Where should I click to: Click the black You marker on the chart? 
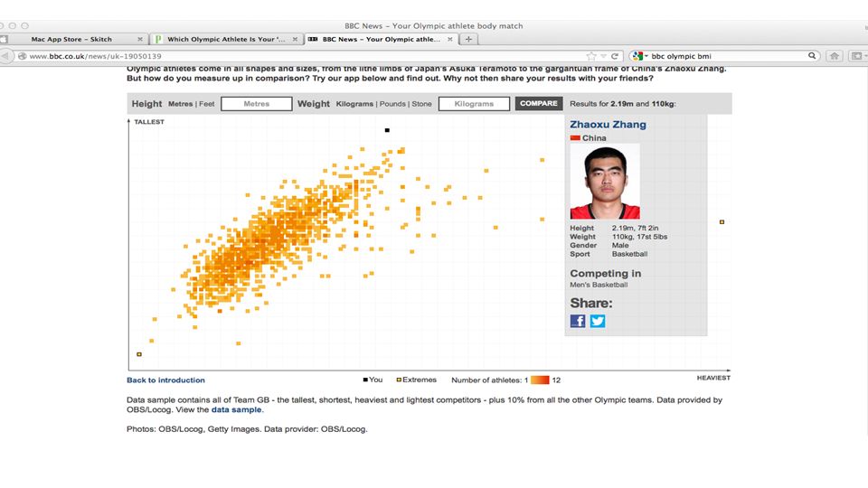(x=387, y=130)
